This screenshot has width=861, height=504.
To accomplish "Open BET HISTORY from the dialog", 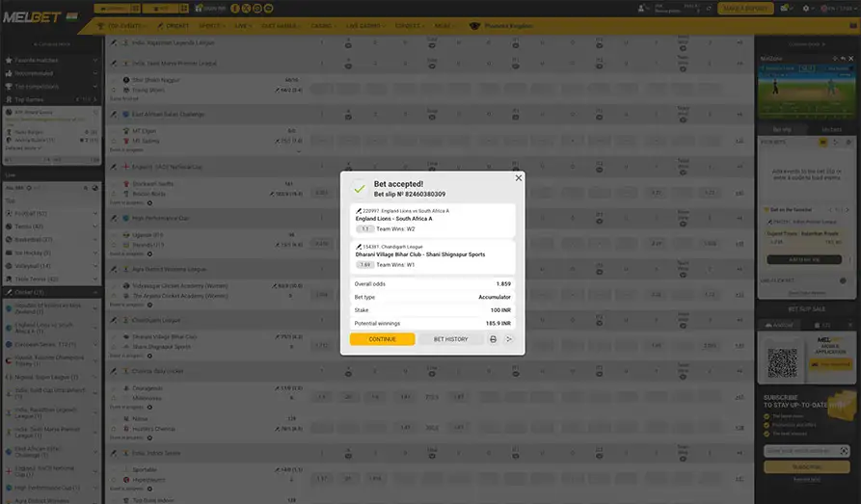I will [451, 339].
